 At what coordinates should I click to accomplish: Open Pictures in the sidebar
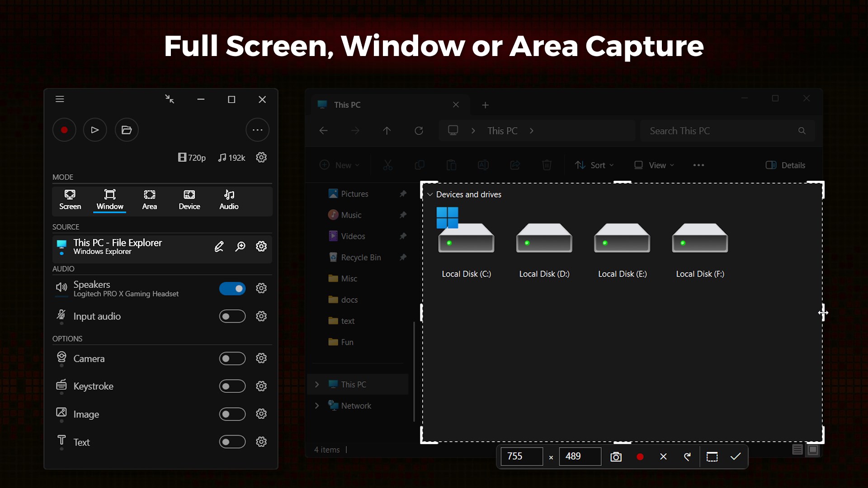[348, 194]
